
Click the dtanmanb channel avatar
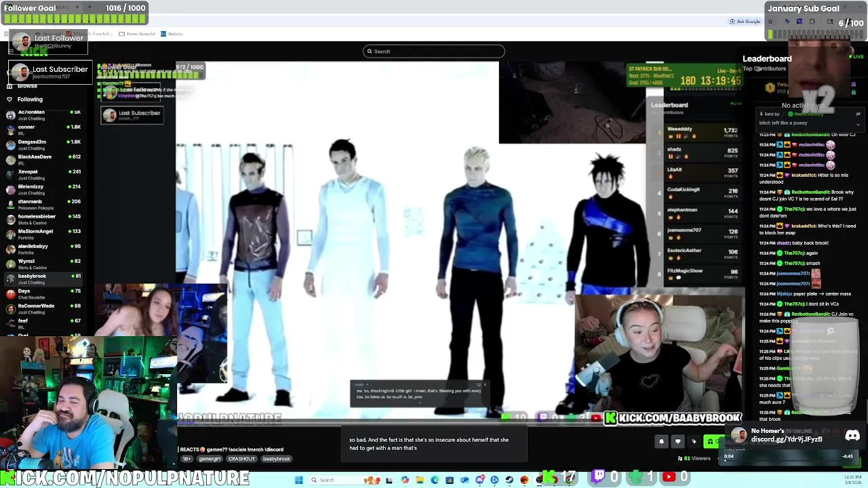(10, 204)
